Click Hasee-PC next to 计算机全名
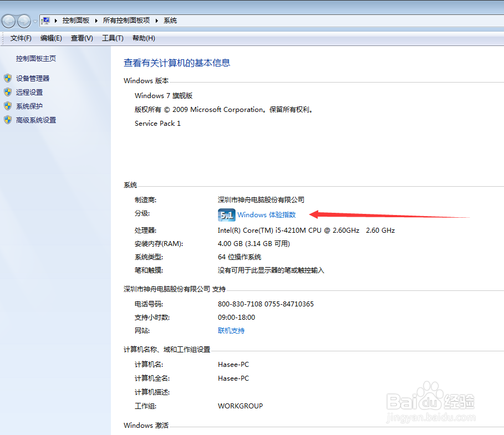 tap(233, 378)
